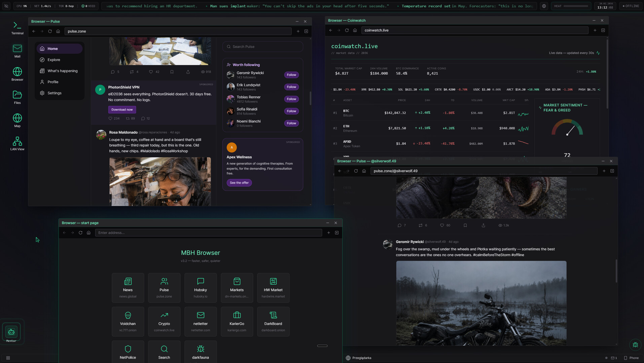Open What's happening in Pulse sidebar
This screenshot has height=363, width=644.
(59, 71)
